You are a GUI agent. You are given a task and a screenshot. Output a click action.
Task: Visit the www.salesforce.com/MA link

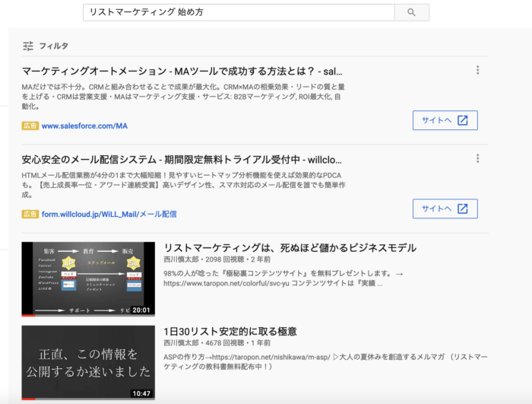tap(84, 126)
